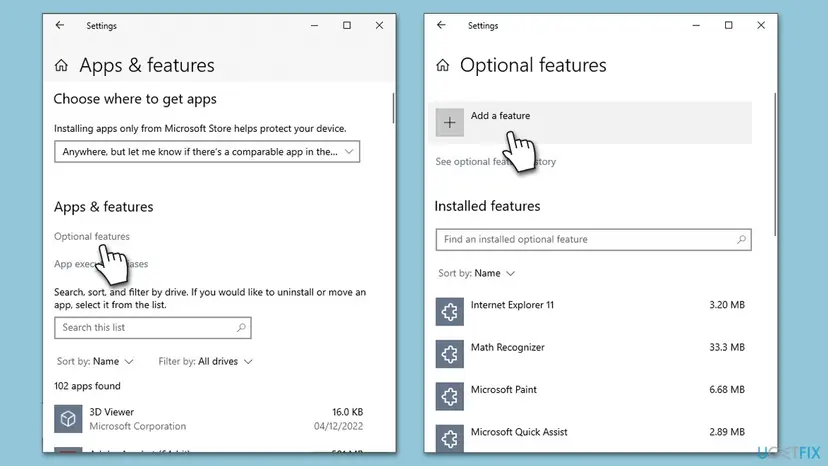Select the Internet Explorer 11 feature name
The width and height of the screenshot is (828, 466).
coord(512,305)
